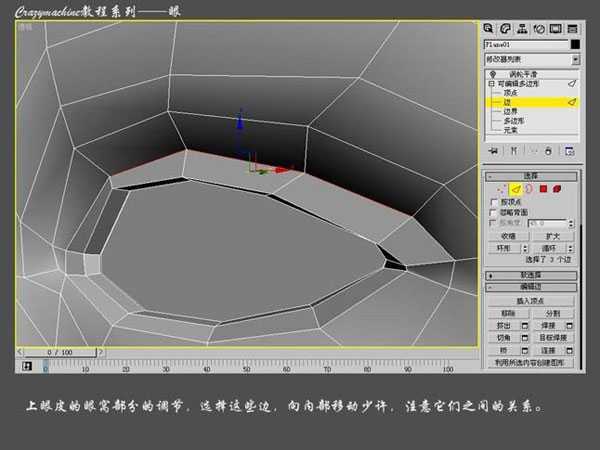This screenshot has width=600, height=450.
Task: Select the 顶点 sub-object level
Action: [510, 93]
